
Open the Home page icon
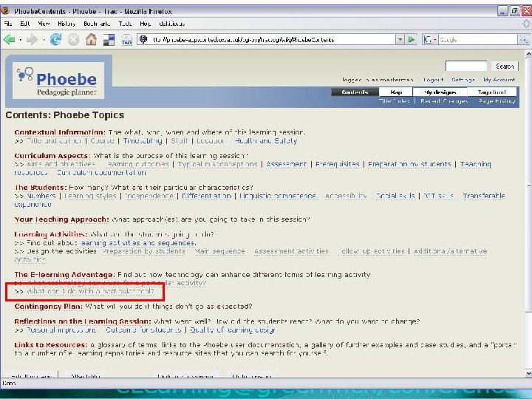tap(91, 40)
